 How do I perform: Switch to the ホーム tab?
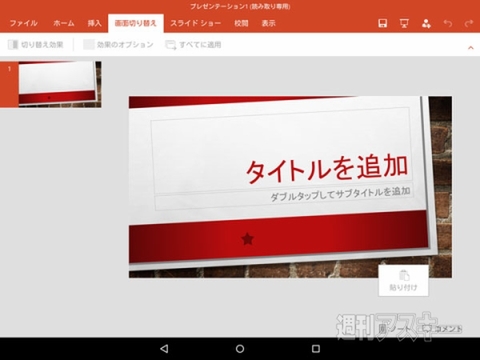click(x=64, y=23)
